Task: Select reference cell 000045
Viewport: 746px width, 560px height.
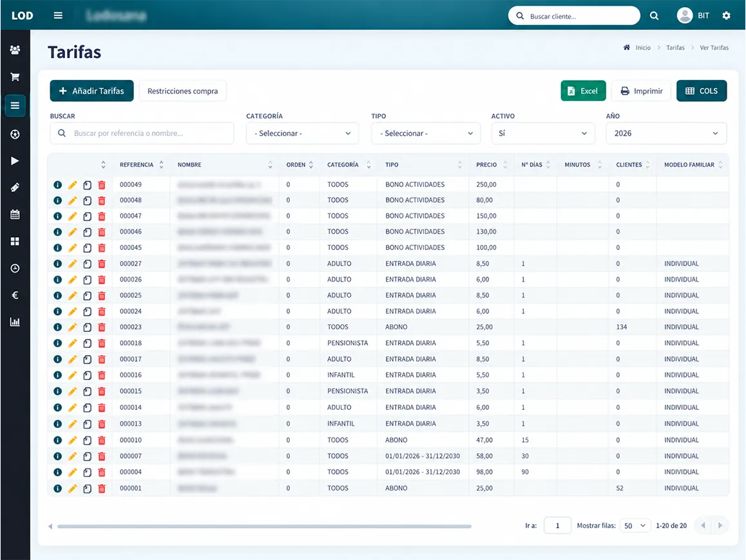Action: [131, 248]
